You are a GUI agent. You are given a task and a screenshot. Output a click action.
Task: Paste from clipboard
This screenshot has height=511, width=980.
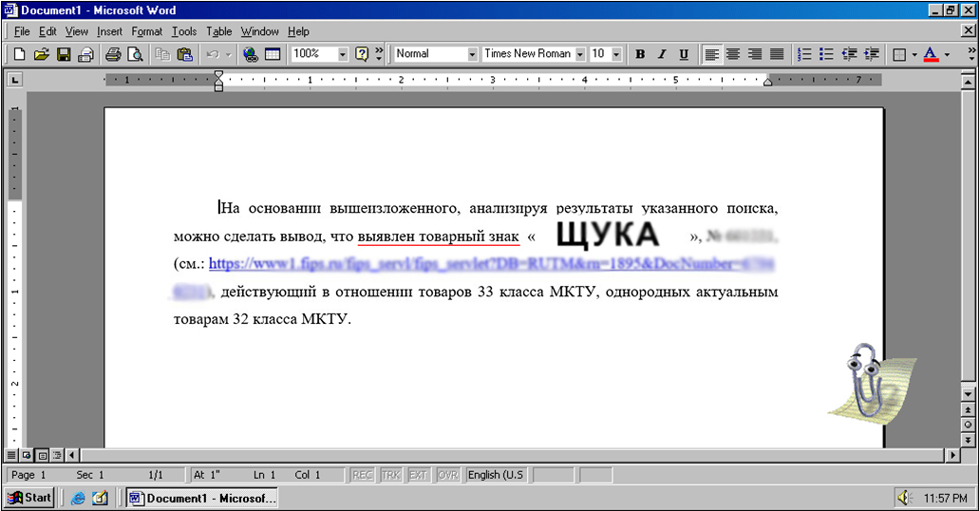point(185,54)
